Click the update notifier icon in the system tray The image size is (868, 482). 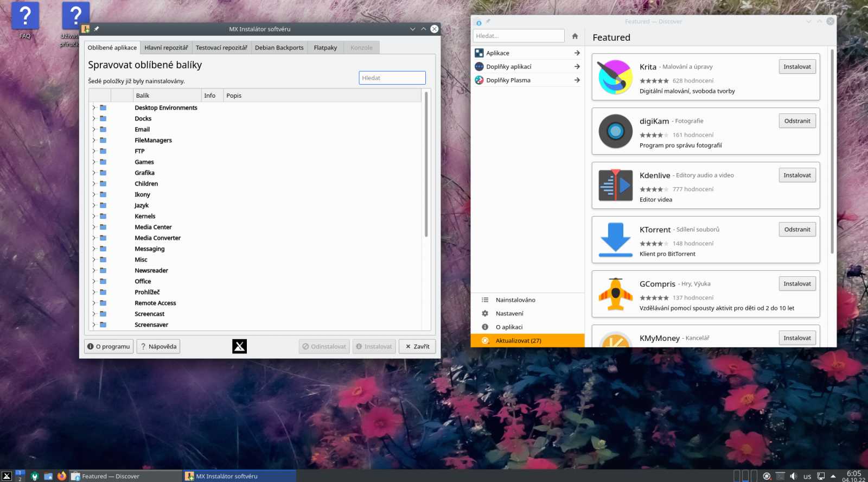[x=767, y=476]
